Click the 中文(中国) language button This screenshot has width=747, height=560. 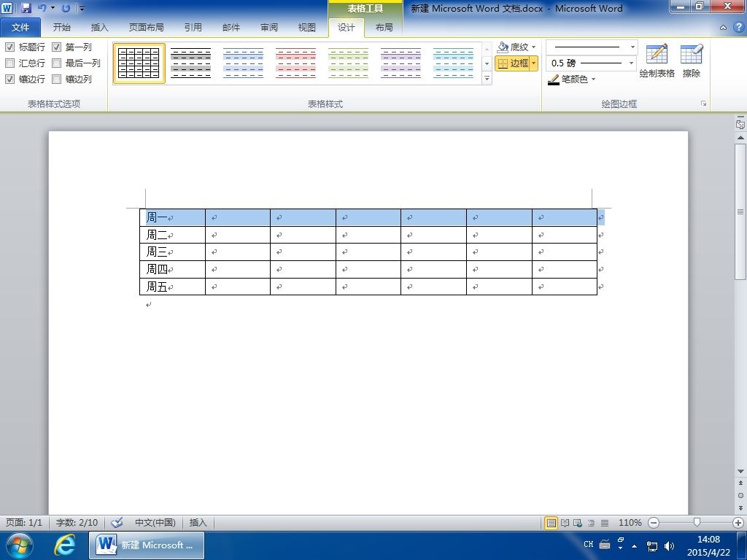tap(155, 522)
